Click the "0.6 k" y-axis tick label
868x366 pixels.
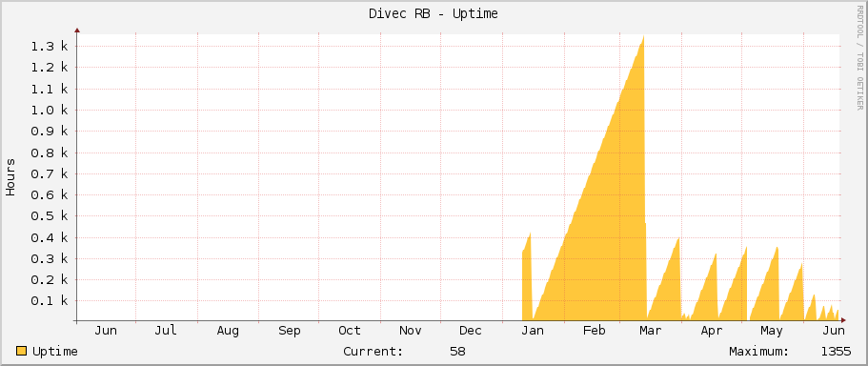(x=50, y=194)
